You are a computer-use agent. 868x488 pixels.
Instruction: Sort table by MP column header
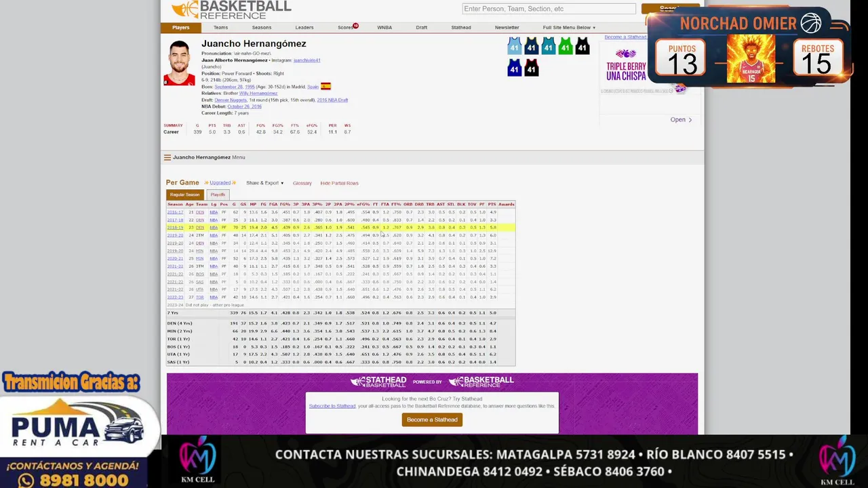[253, 204]
